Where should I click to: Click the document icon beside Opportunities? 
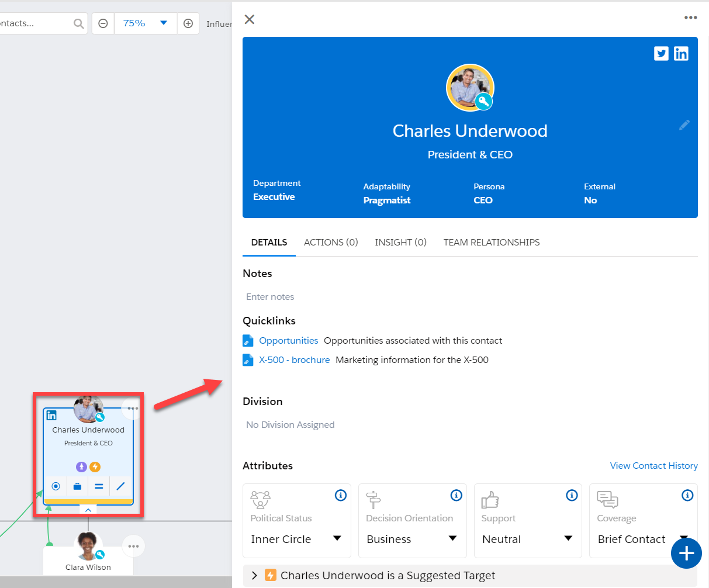248,341
